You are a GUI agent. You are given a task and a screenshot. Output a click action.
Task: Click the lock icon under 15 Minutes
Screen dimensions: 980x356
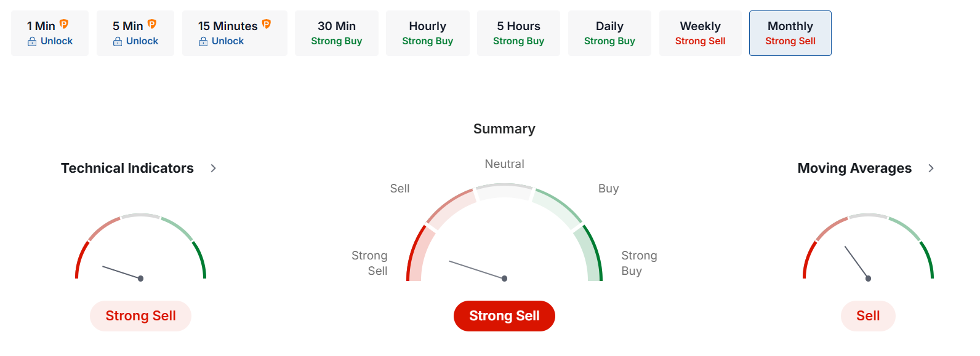(203, 42)
